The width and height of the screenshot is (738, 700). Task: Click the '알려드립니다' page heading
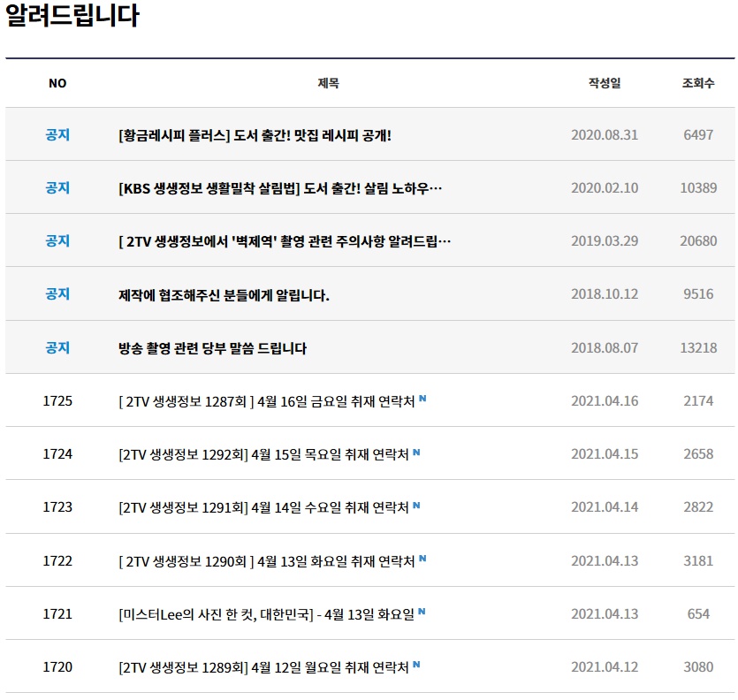point(72,15)
